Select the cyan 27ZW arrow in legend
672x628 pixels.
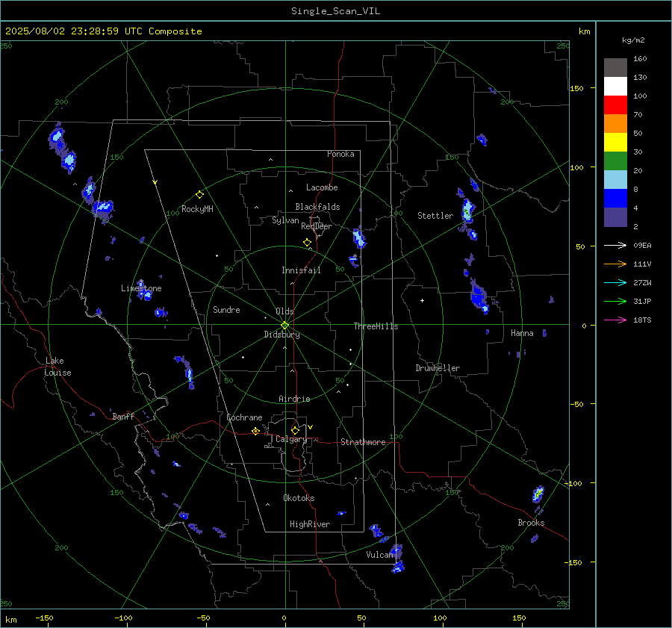(615, 282)
